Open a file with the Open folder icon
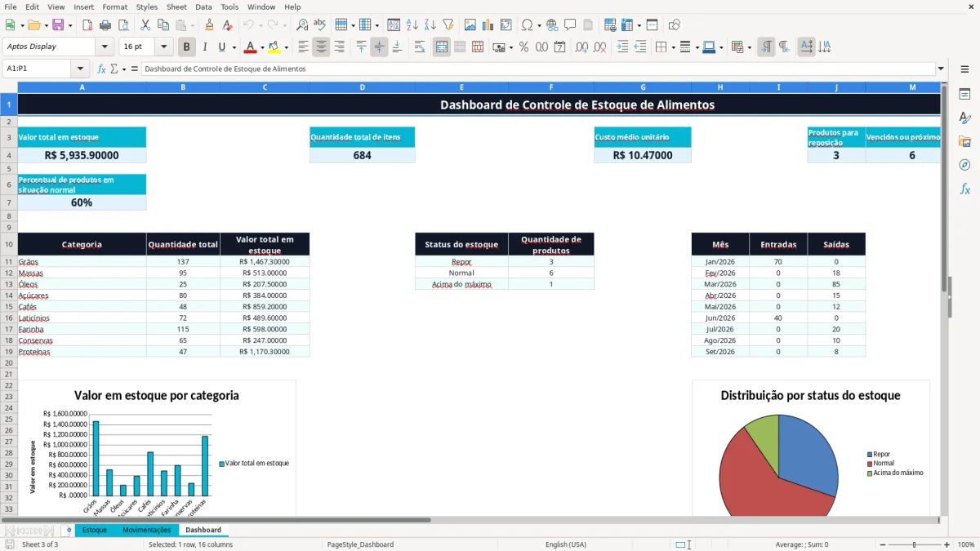 (x=33, y=25)
